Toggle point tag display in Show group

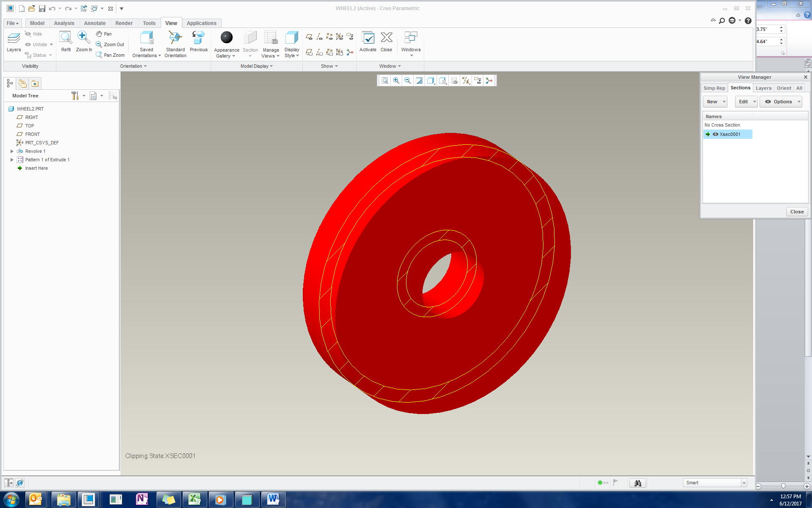[329, 52]
